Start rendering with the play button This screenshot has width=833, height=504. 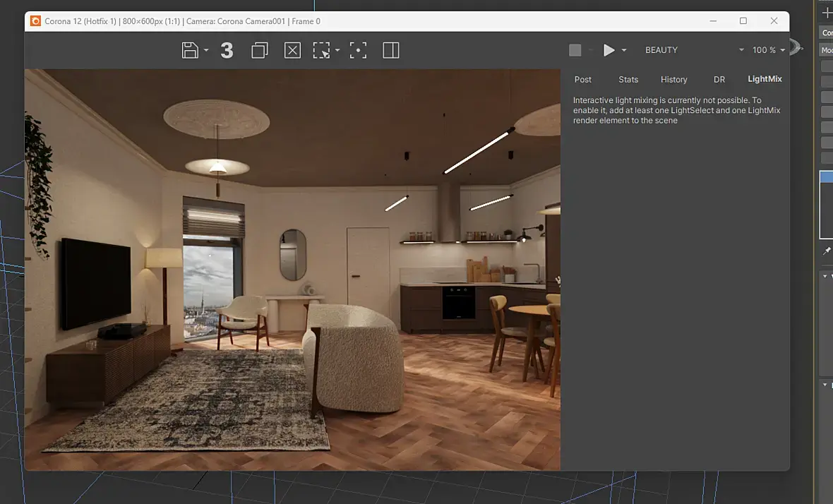(609, 50)
